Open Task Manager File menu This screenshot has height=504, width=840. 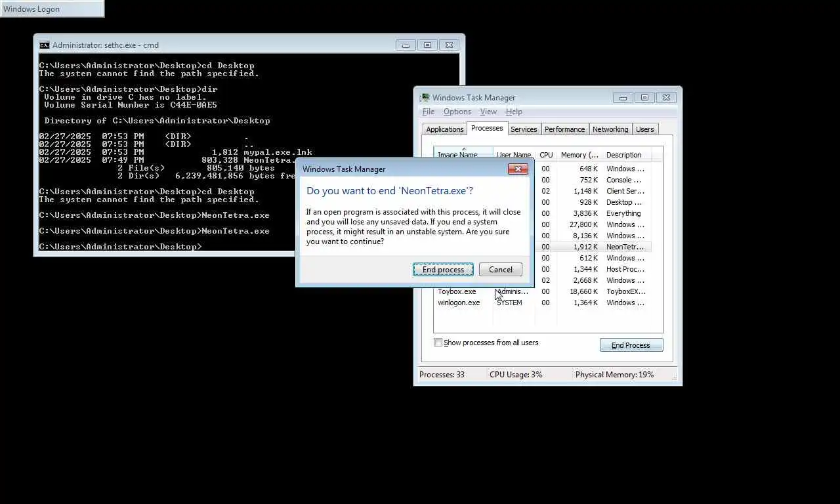click(x=429, y=112)
